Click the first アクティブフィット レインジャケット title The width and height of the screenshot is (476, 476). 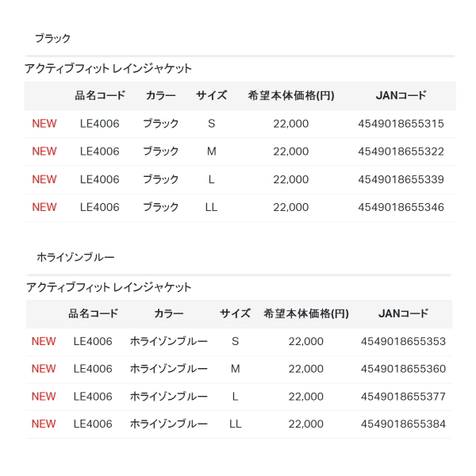point(108,68)
